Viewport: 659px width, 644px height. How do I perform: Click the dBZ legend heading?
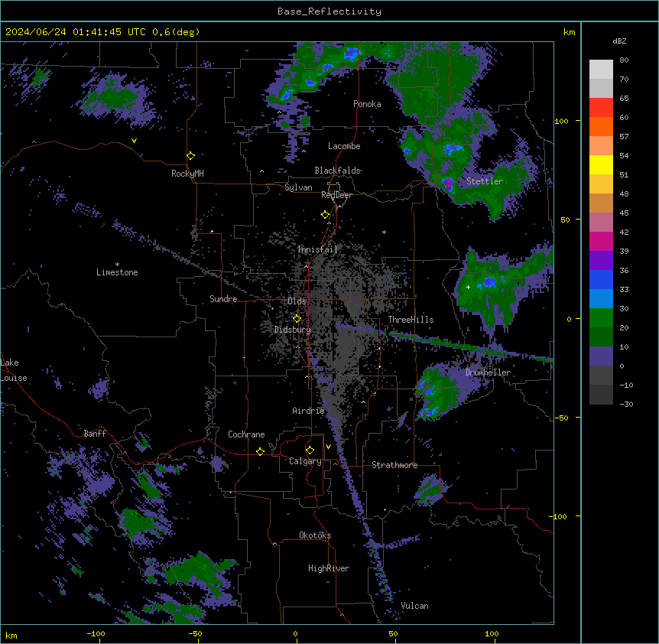click(x=619, y=41)
